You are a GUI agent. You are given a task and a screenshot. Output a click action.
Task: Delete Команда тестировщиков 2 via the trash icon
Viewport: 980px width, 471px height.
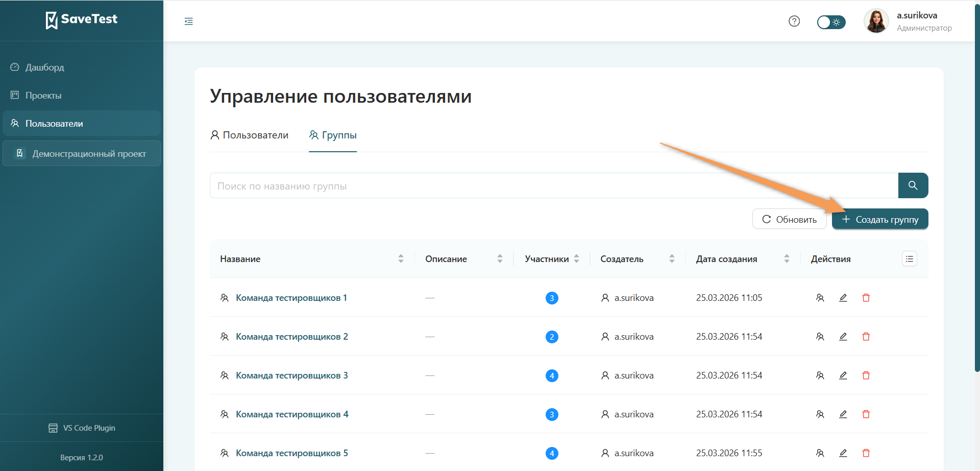pos(866,336)
